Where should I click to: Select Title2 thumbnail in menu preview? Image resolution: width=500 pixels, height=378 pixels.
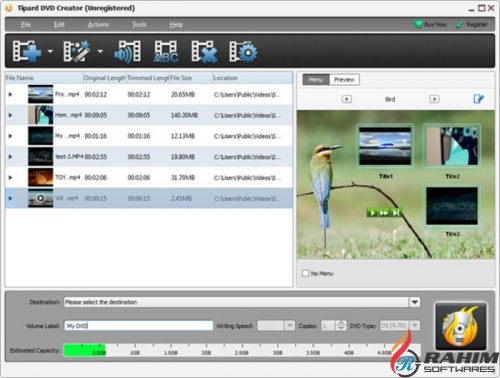pos(452,146)
